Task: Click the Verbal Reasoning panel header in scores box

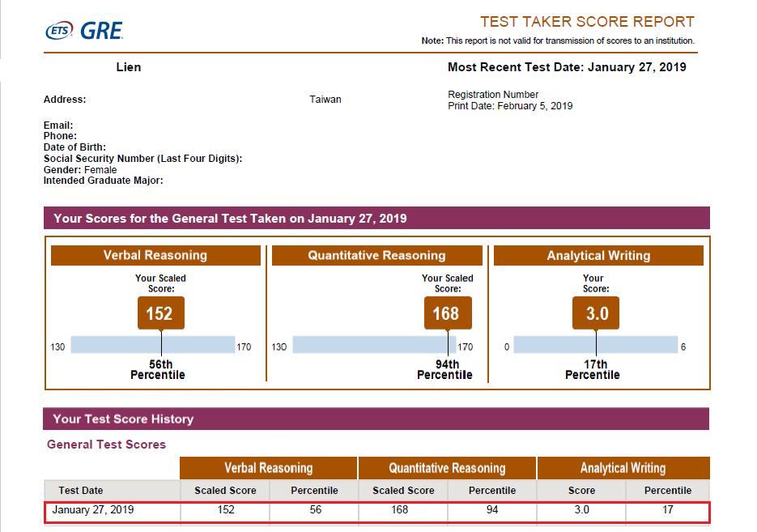Action: [x=155, y=255]
